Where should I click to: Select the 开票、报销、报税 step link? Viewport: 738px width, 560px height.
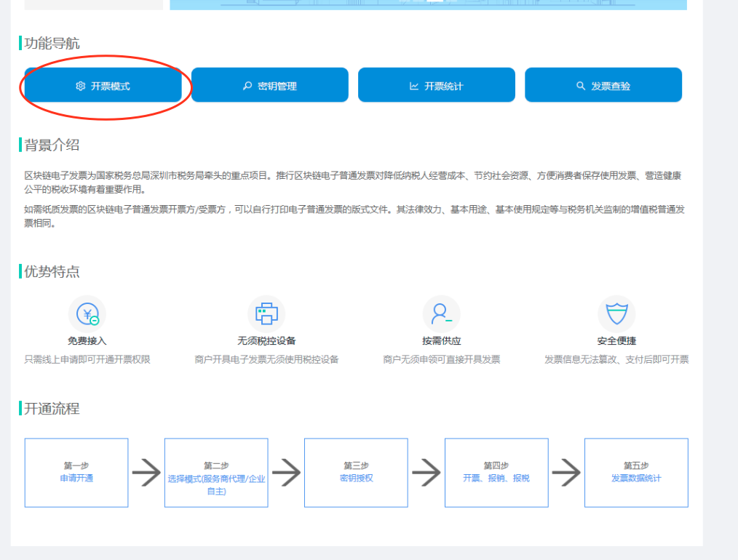coord(496,479)
